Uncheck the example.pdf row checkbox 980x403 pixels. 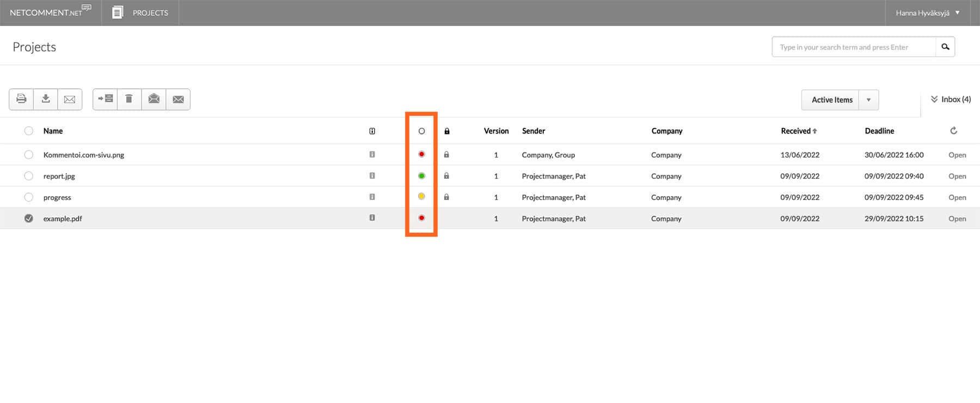click(29, 218)
